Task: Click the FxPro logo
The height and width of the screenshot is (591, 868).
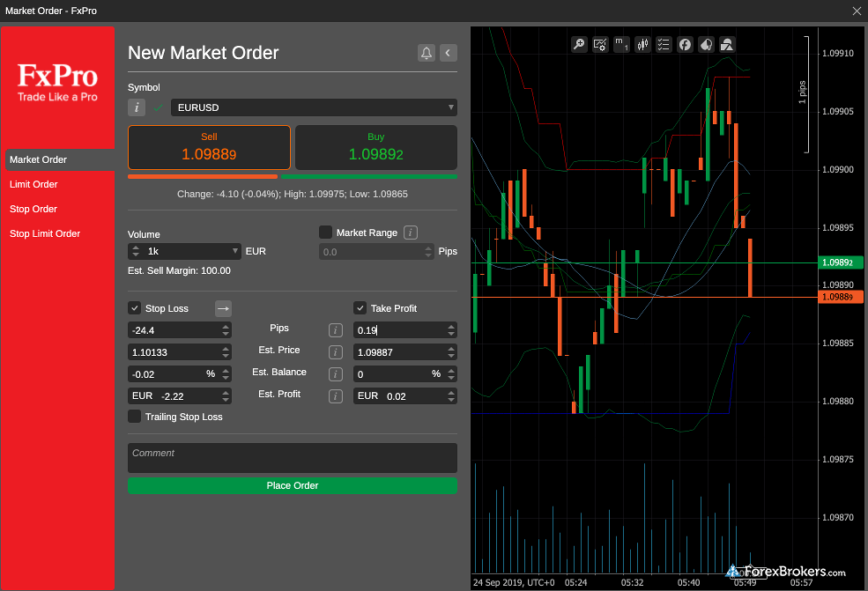Action: coord(57,83)
